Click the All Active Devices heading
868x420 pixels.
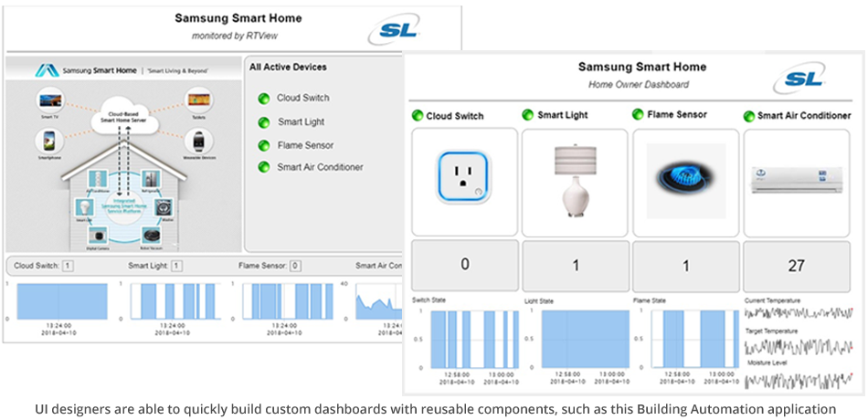tap(288, 67)
